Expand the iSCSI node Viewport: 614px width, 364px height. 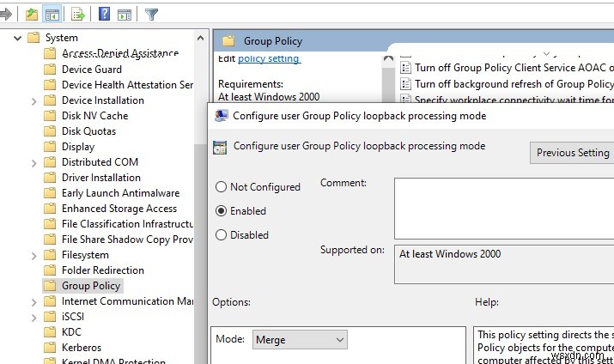tap(34, 318)
